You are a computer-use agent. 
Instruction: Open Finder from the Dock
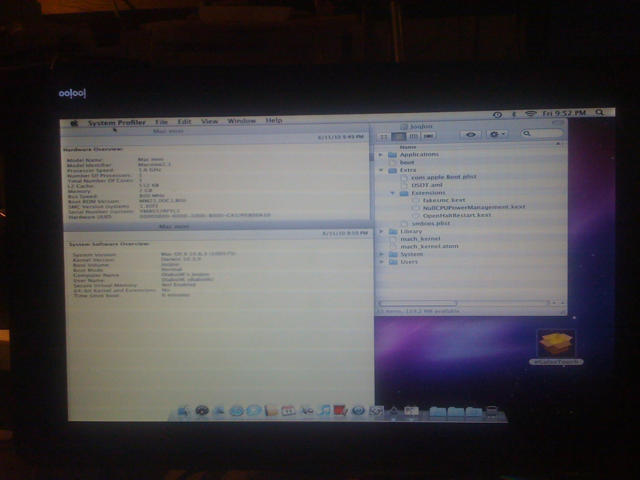(183, 411)
